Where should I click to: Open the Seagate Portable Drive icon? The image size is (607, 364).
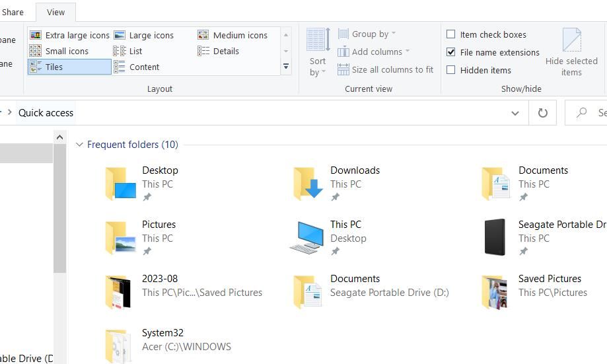click(495, 237)
